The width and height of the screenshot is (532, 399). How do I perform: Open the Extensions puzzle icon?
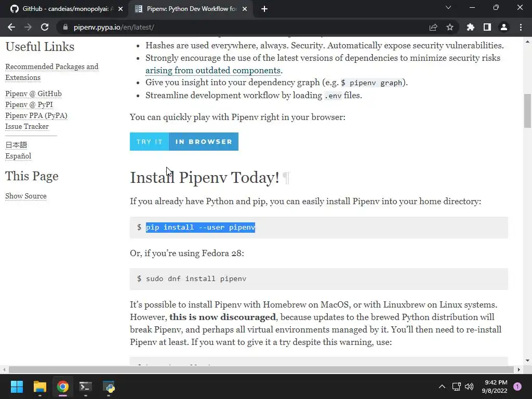pyautogui.click(x=470, y=27)
